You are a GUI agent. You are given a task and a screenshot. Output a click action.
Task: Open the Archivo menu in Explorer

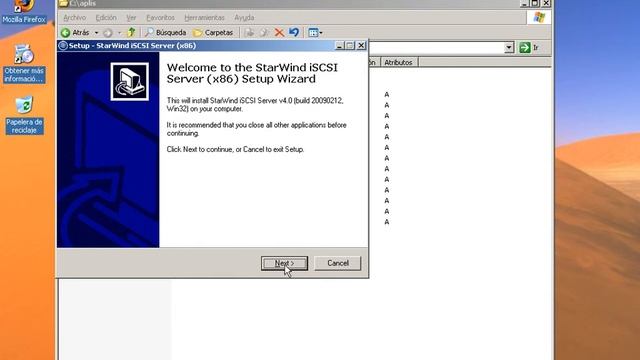pos(75,18)
